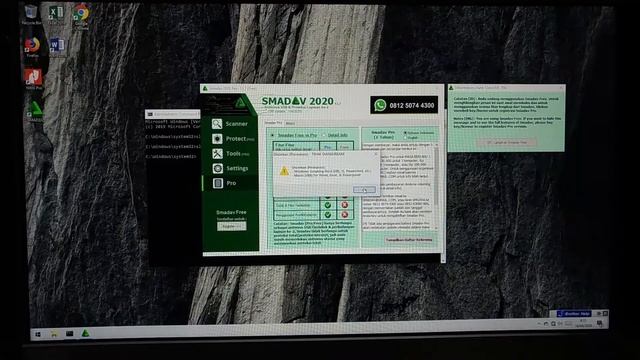
Task: Click the formulir pemesanan button
Action: click(409, 240)
